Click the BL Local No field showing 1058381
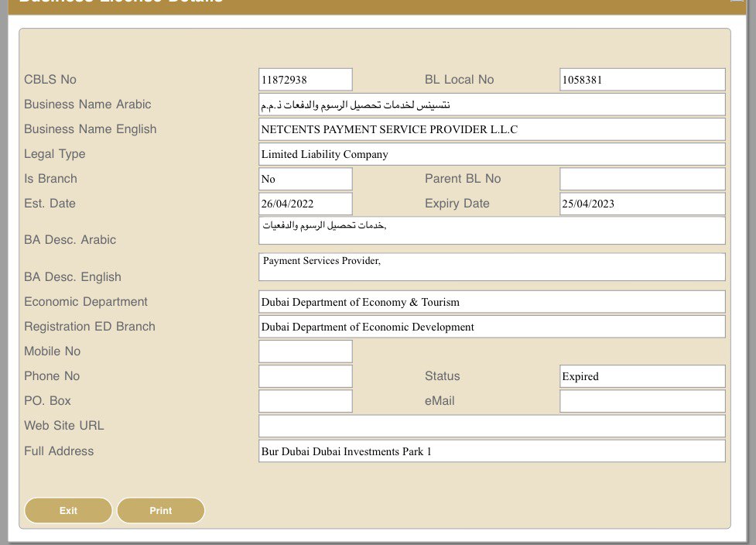Image resolution: width=756 pixels, height=545 pixels. point(641,79)
